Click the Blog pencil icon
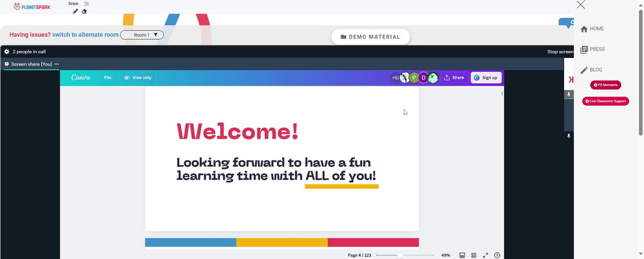This screenshot has height=259, width=644. pyautogui.click(x=584, y=70)
